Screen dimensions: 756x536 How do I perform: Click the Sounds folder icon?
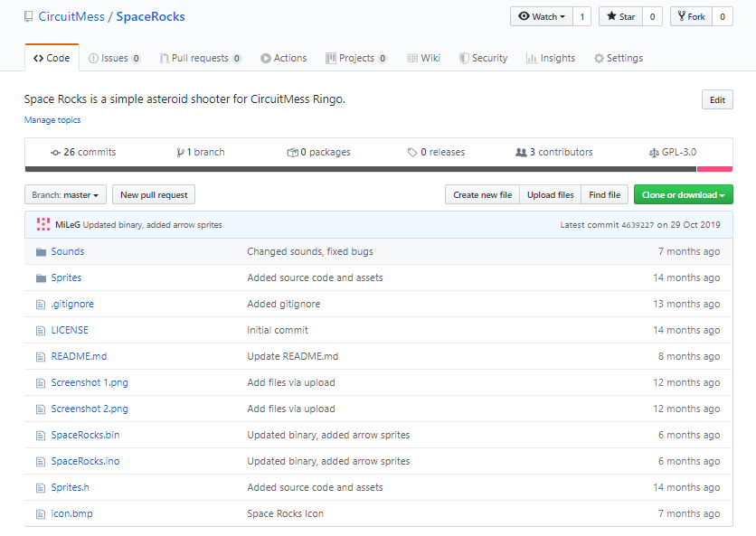coord(41,251)
